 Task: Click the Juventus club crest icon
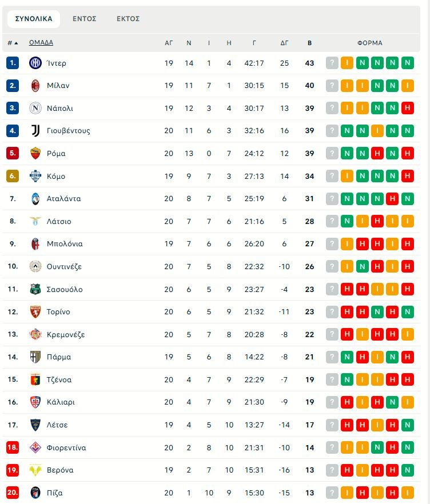35,131
